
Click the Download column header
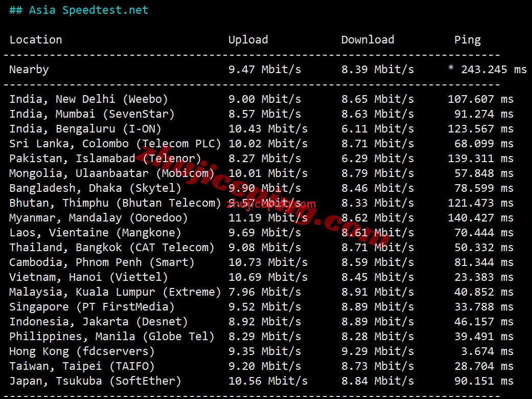(x=367, y=40)
